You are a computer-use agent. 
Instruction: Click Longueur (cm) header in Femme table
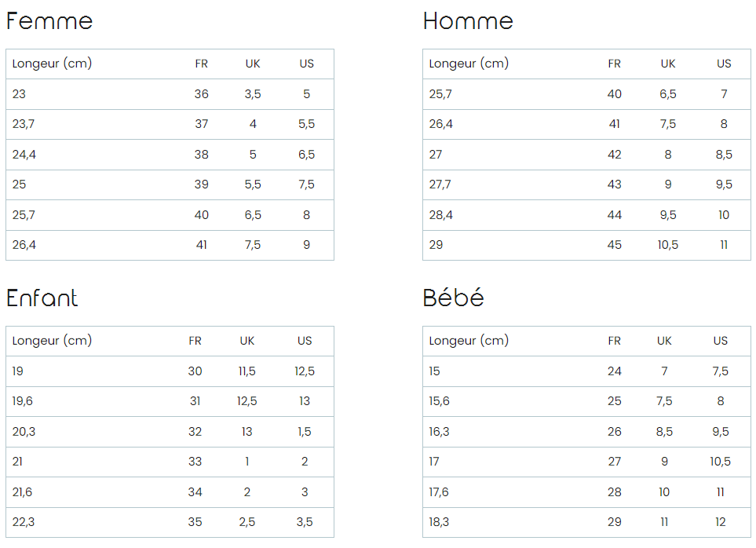52,64
